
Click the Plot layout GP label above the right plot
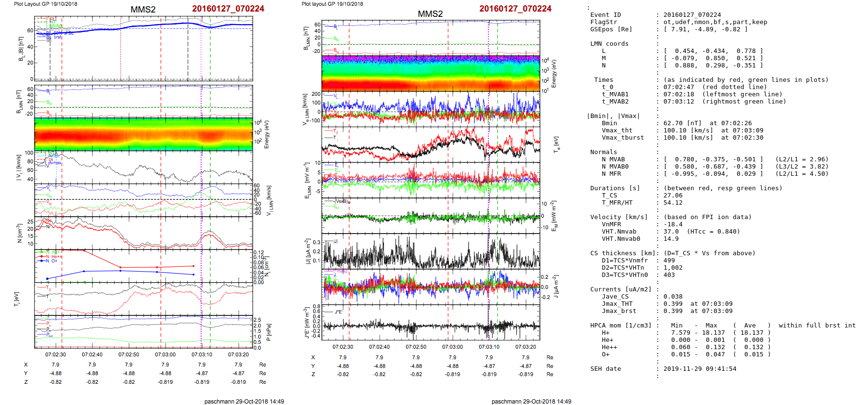pos(332,4)
